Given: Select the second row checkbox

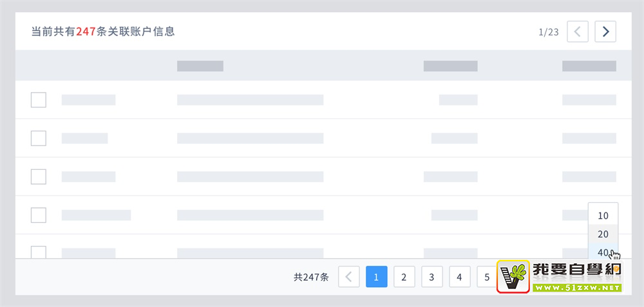Looking at the screenshot, I should point(39,138).
